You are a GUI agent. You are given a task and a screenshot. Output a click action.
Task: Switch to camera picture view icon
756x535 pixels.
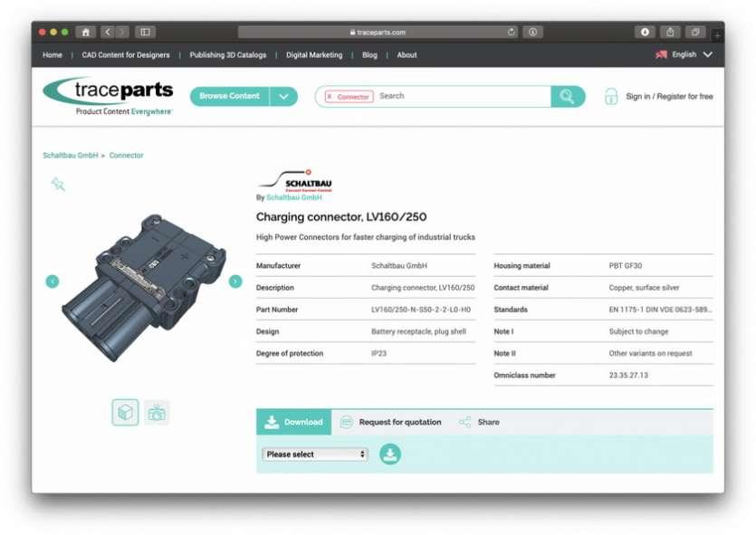coord(157,413)
